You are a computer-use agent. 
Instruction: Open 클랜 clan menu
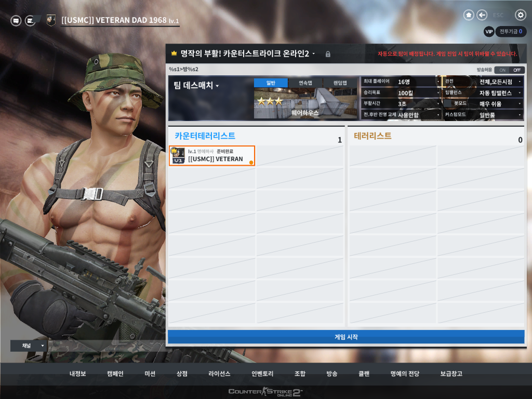tap(364, 374)
